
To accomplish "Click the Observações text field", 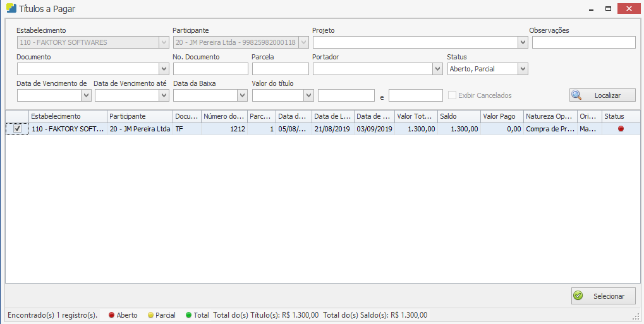I will (x=583, y=42).
